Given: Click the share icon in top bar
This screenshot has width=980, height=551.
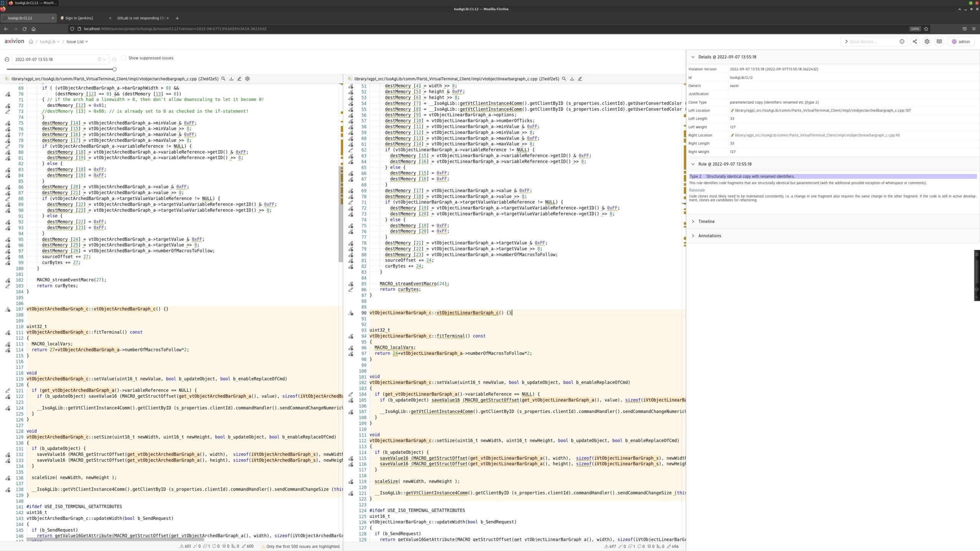Looking at the screenshot, I should (x=915, y=42).
